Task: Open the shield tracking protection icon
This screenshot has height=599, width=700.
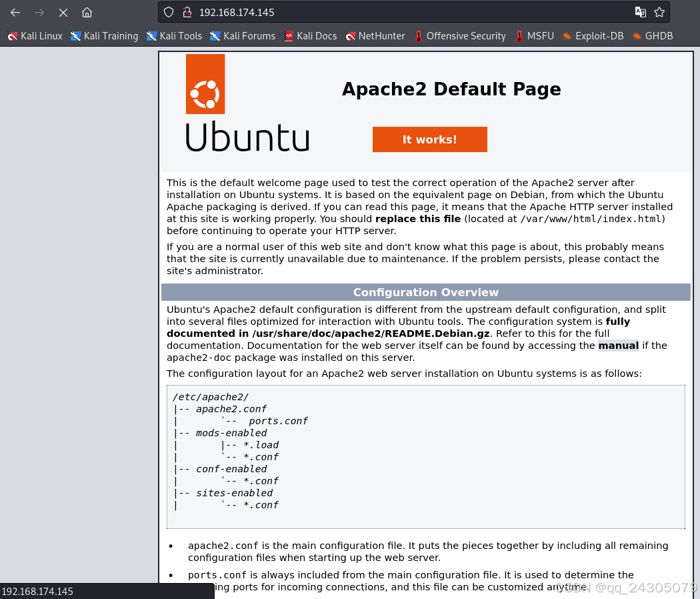Action: tap(169, 13)
